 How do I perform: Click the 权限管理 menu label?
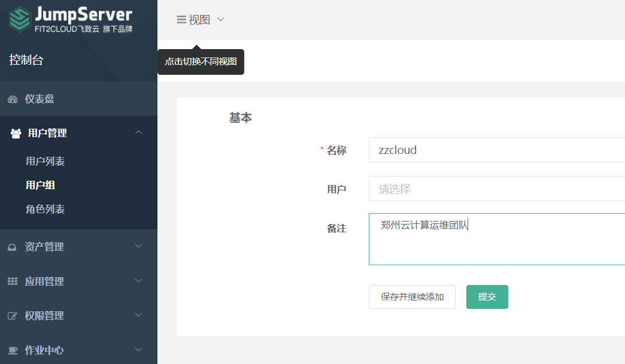(x=44, y=316)
